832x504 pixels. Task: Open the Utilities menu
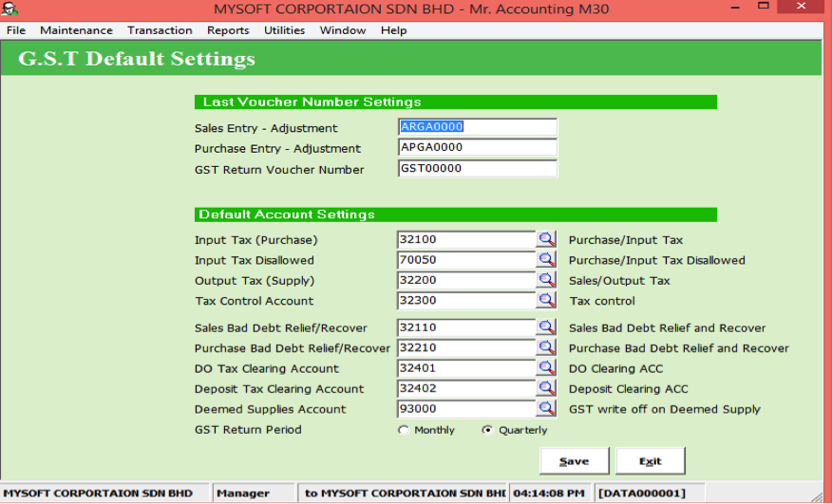tap(284, 30)
